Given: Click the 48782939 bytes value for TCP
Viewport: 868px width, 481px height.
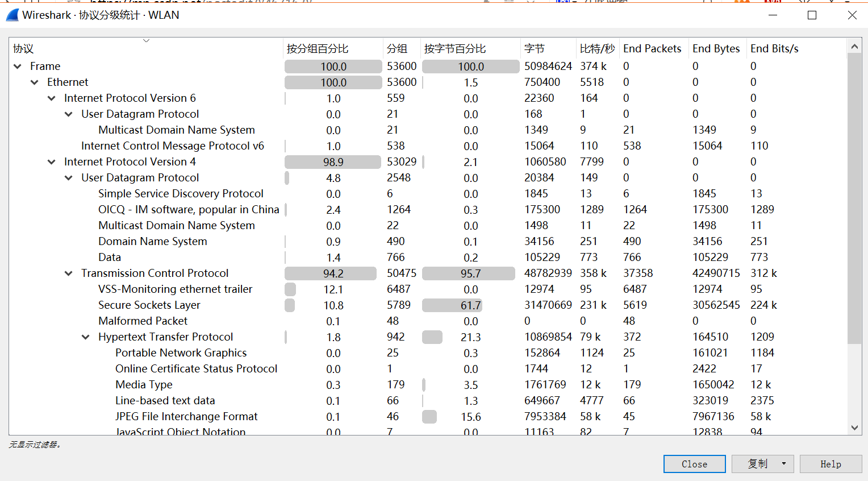Looking at the screenshot, I should tap(548, 273).
